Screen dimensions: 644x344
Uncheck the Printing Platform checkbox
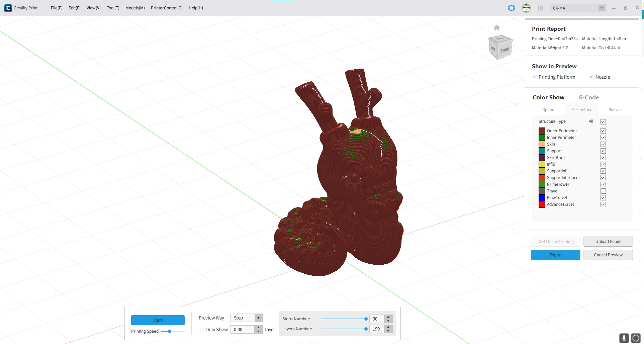coord(535,77)
